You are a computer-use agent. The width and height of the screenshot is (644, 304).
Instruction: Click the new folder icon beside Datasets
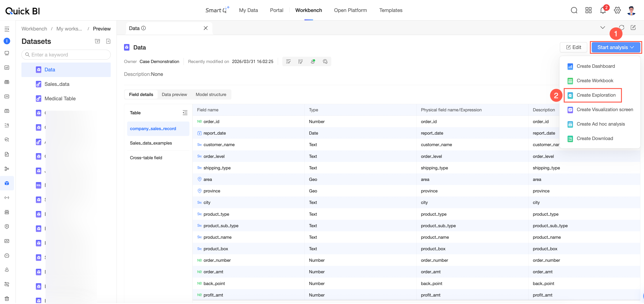point(97,41)
